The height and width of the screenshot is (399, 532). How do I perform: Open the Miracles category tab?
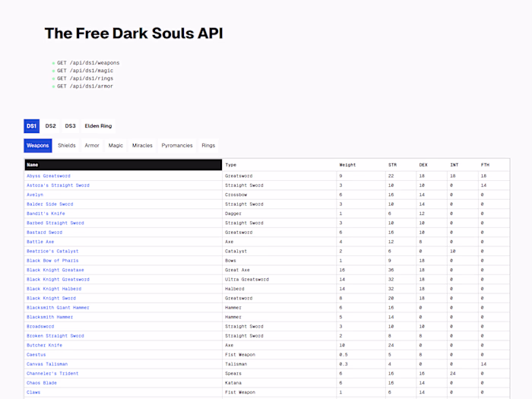coord(142,146)
